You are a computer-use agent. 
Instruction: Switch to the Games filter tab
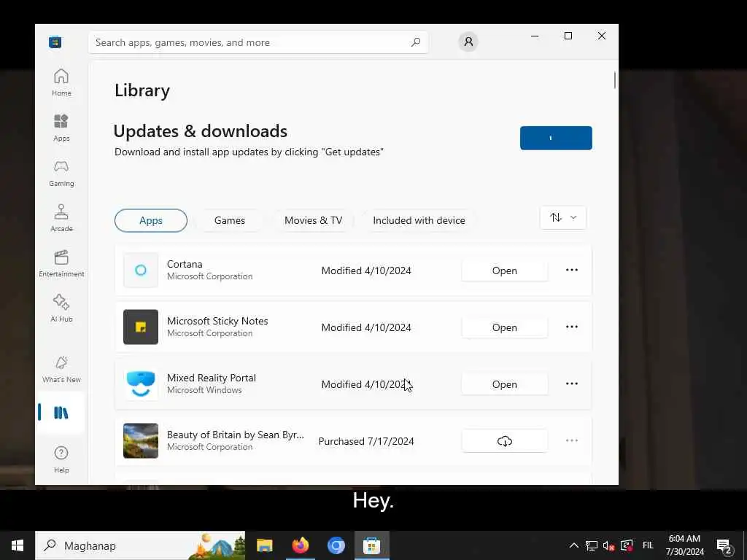coord(230,220)
